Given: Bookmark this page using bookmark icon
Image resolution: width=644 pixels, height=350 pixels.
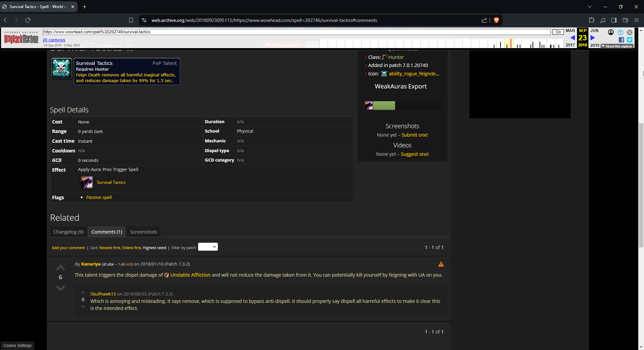Looking at the screenshot, I should pyautogui.click(x=131, y=20).
